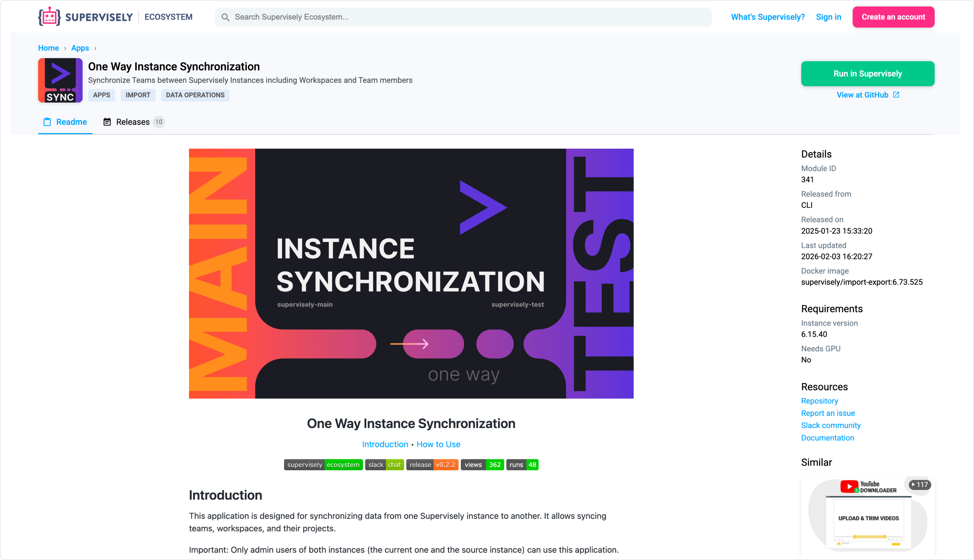Click Run in Supervisely button
Viewport: 974px width, 560px height.
pos(867,73)
